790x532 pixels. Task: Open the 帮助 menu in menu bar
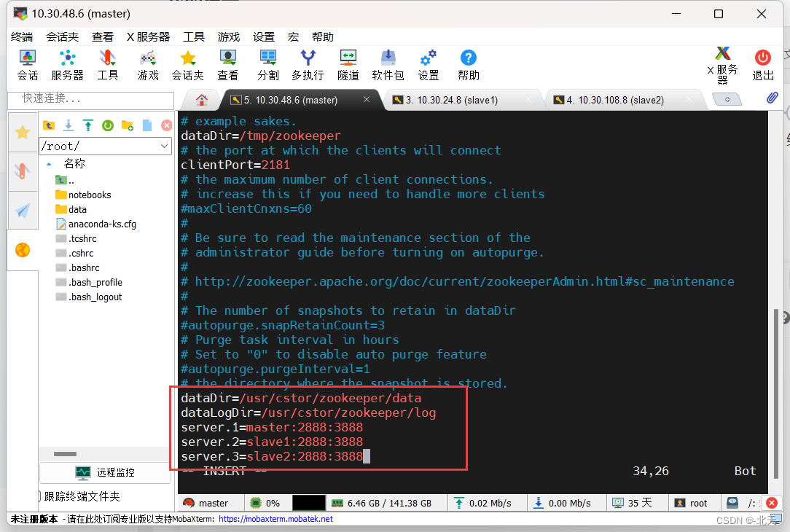322,36
